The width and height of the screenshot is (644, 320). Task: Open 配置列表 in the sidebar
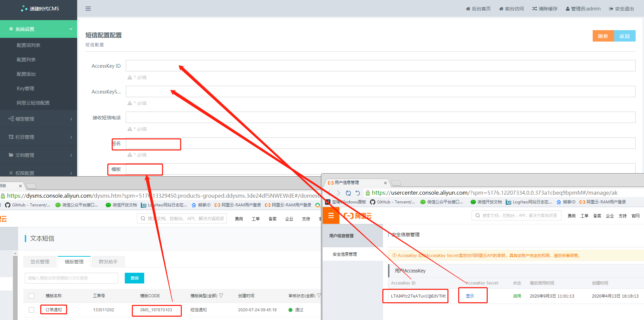(x=26, y=60)
